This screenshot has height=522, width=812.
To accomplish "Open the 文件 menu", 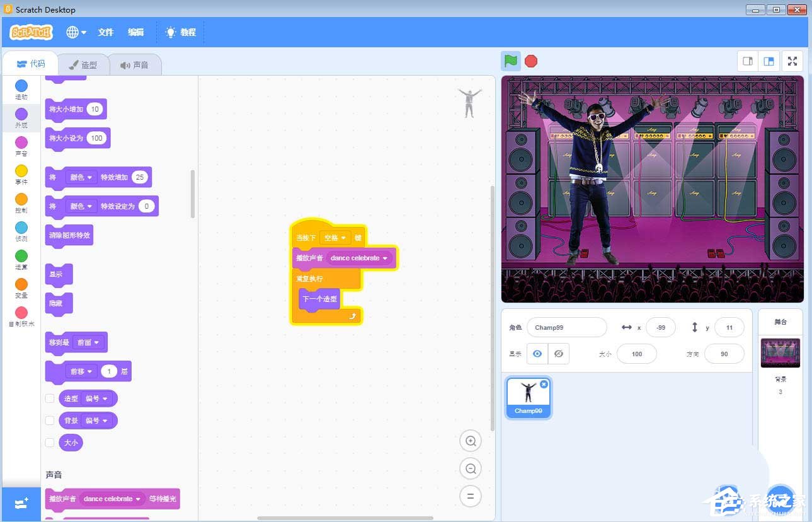I will tap(106, 32).
